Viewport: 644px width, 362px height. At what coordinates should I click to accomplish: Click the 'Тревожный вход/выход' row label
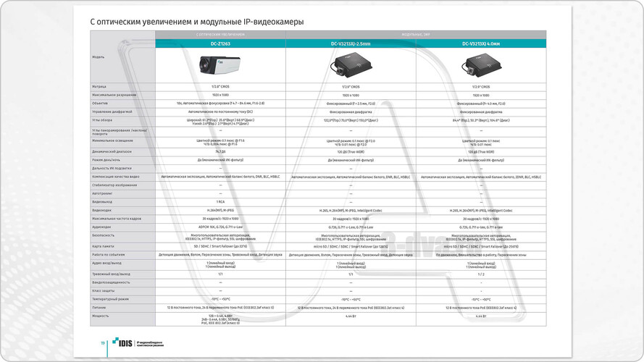coord(111,274)
